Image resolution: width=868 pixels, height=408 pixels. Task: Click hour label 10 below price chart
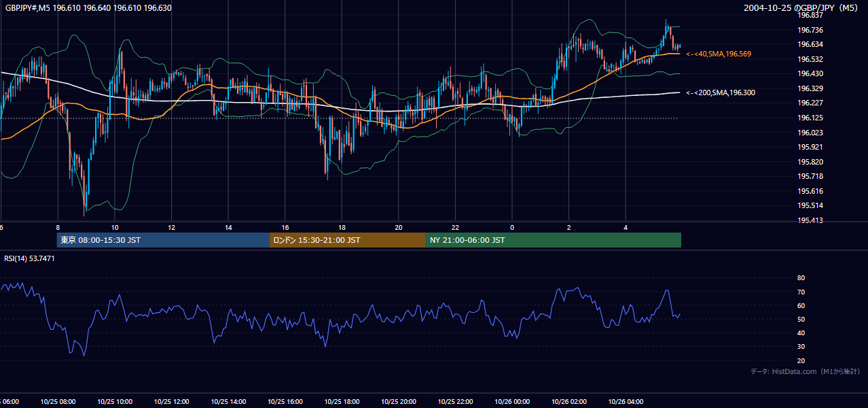(x=115, y=227)
